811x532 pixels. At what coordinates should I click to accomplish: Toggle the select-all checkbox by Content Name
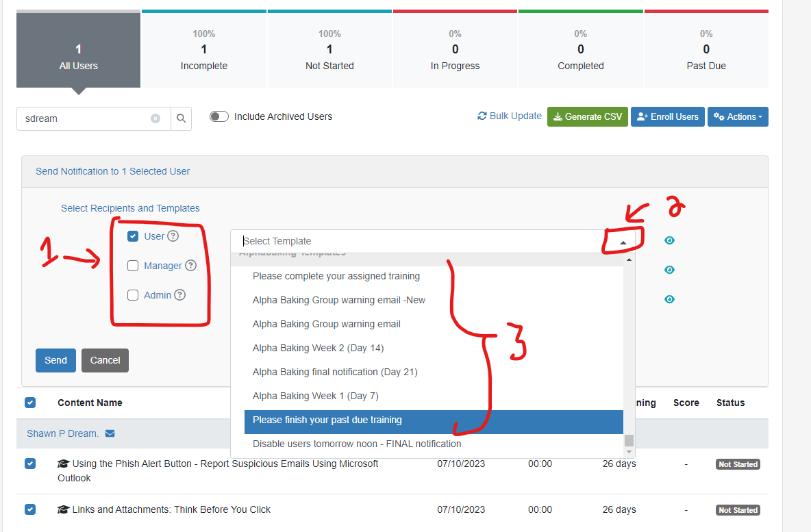click(x=30, y=403)
